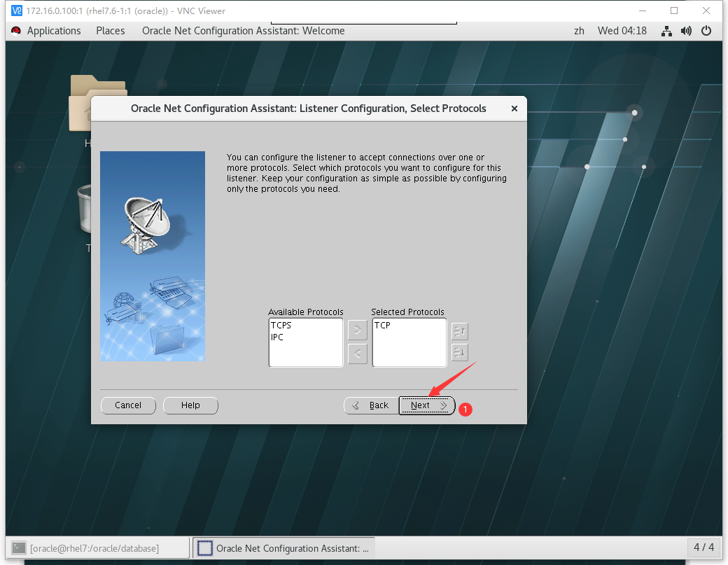Click the volume speaker icon
This screenshot has width=728, height=565.
click(x=686, y=31)
